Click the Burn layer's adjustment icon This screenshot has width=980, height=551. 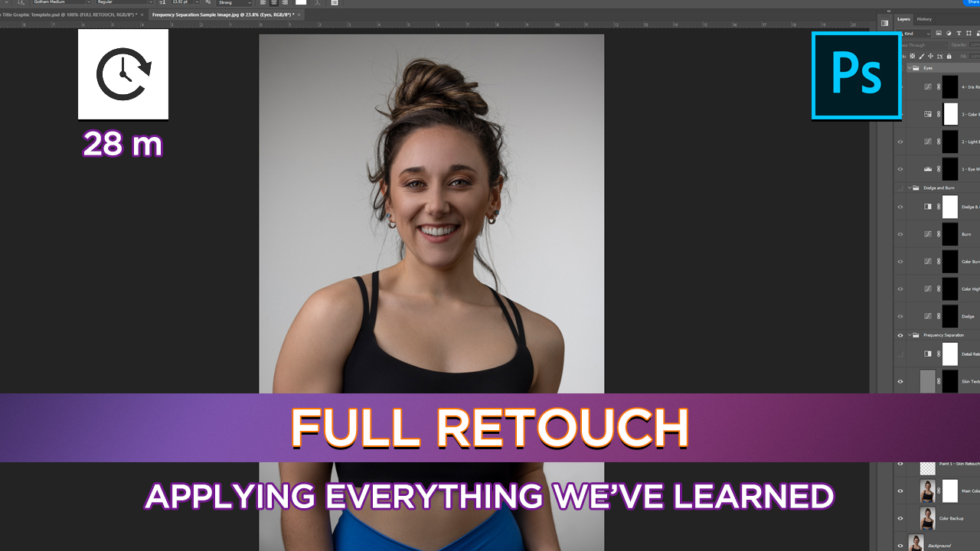point(928,233)
